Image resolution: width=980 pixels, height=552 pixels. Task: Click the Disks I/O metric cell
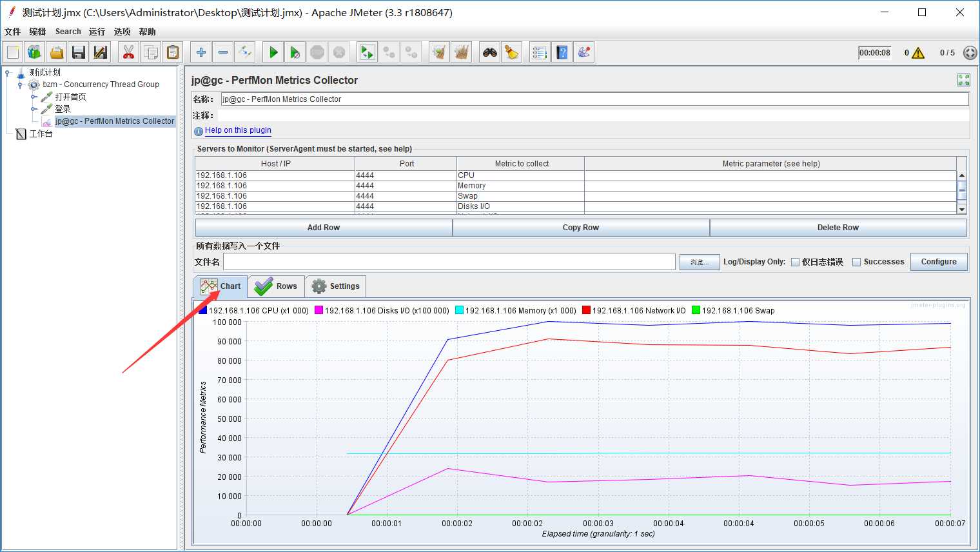[x=520, y=206]
